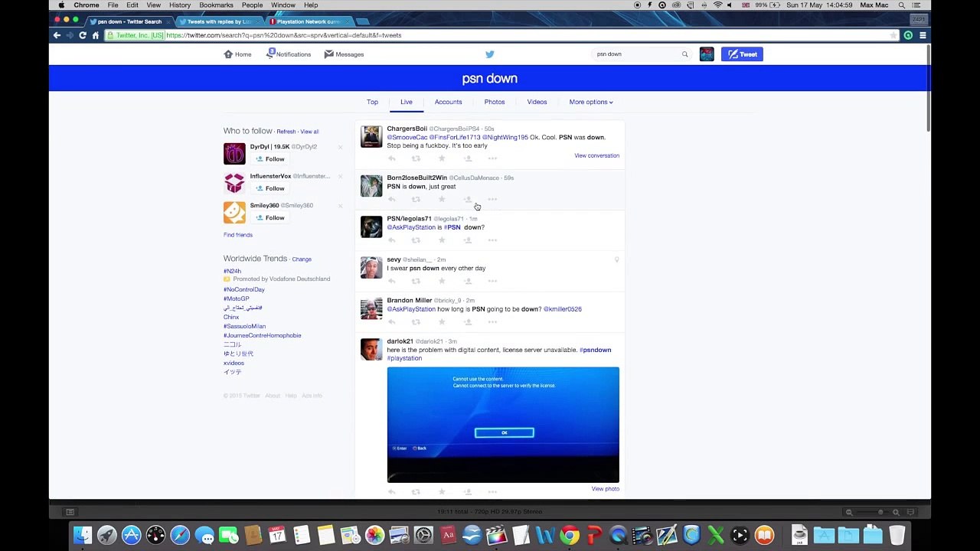Open the Notifications bell icon

tap(271, 54)
